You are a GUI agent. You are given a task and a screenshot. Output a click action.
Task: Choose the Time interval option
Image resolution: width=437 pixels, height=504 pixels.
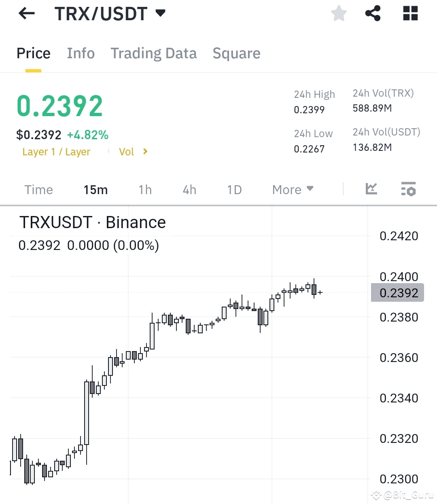pos(38,189)
